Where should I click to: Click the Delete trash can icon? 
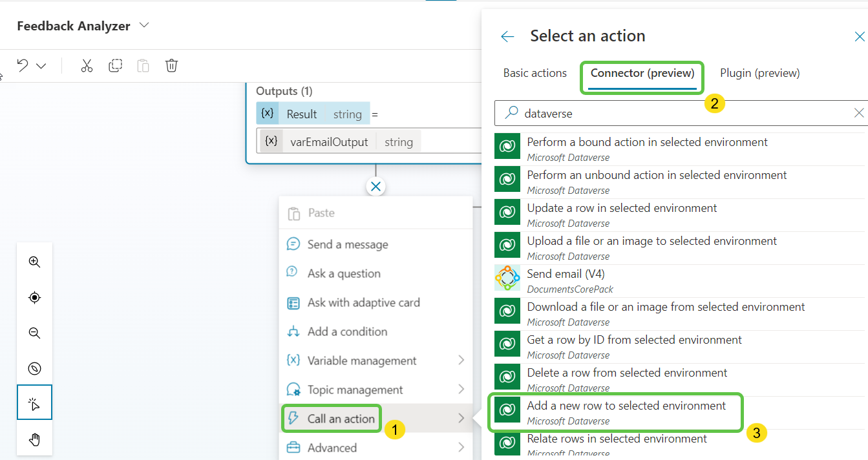coord(171,66)
